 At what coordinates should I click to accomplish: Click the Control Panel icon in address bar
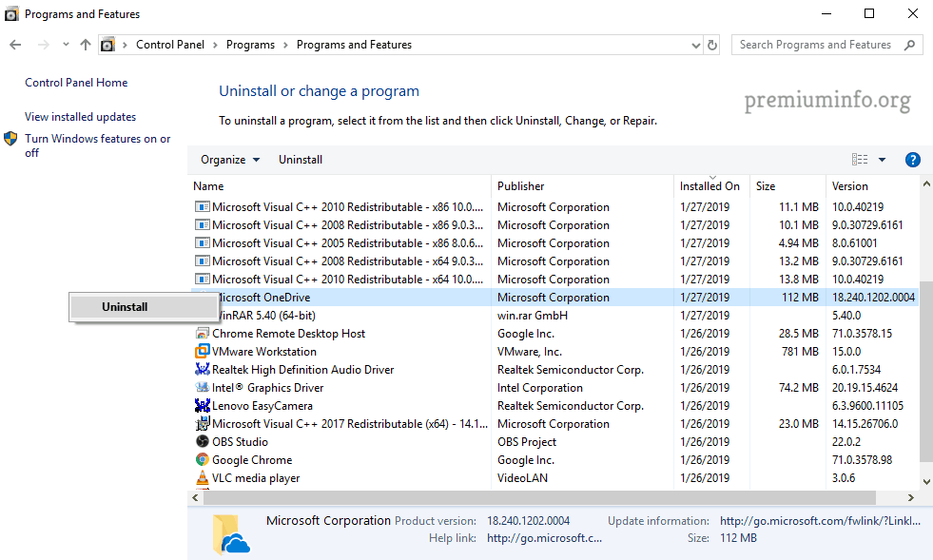click(107, 45)
